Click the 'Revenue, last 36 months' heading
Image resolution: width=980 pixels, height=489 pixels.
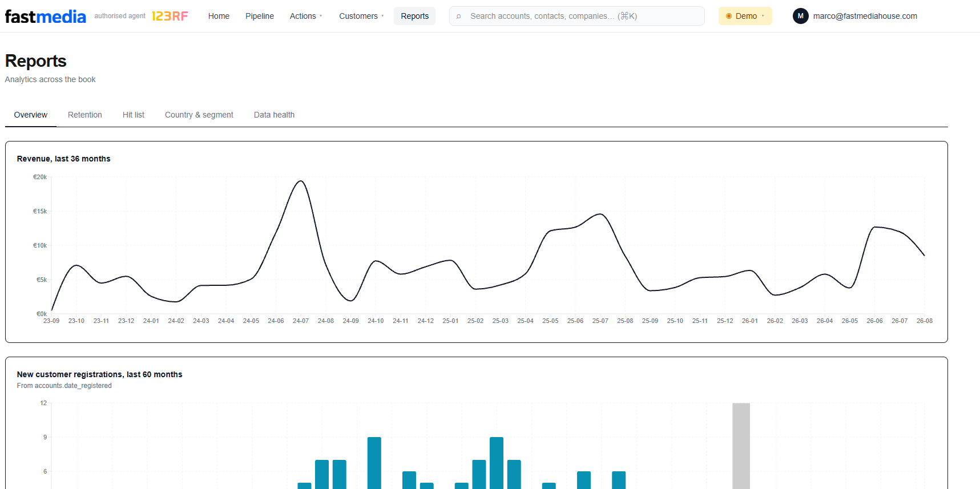(x=64, y=159)
